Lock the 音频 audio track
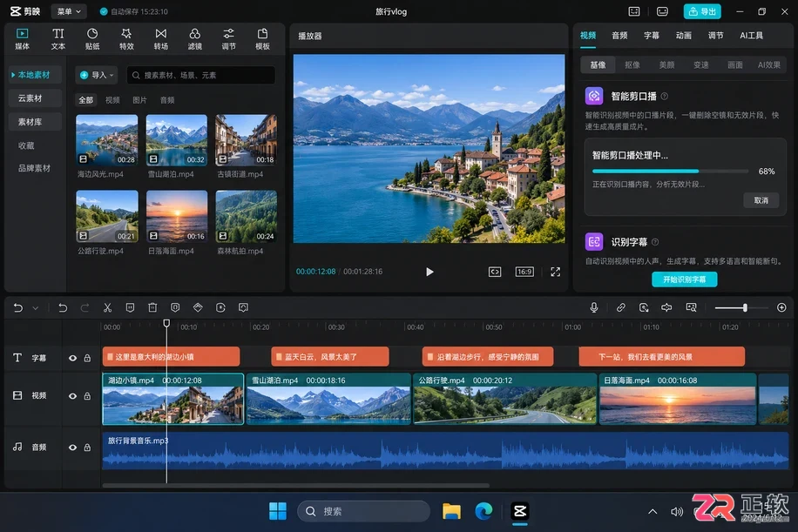Image resolution: width=798 pixels, height=532 pixels. 87,448
